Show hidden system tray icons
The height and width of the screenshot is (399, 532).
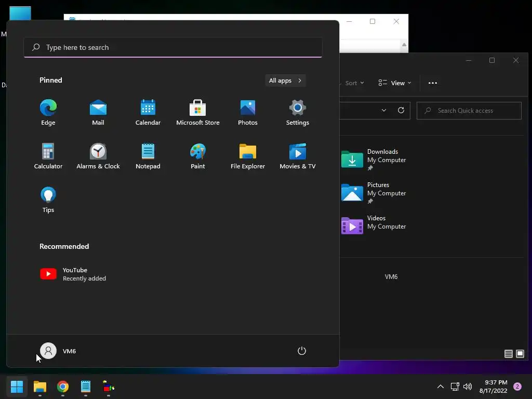441,387
